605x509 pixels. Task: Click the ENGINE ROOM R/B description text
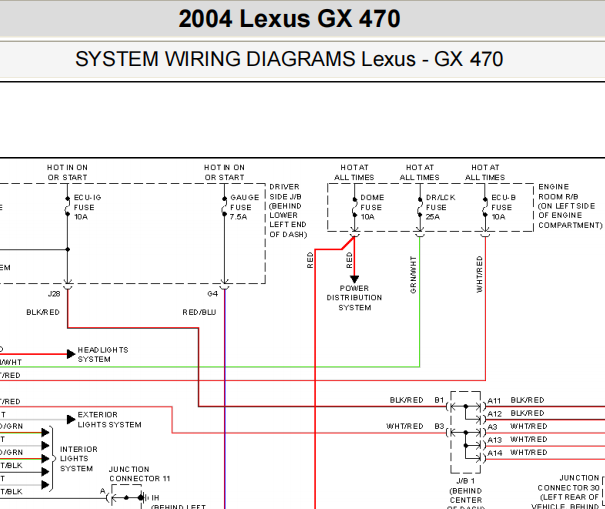570,206
